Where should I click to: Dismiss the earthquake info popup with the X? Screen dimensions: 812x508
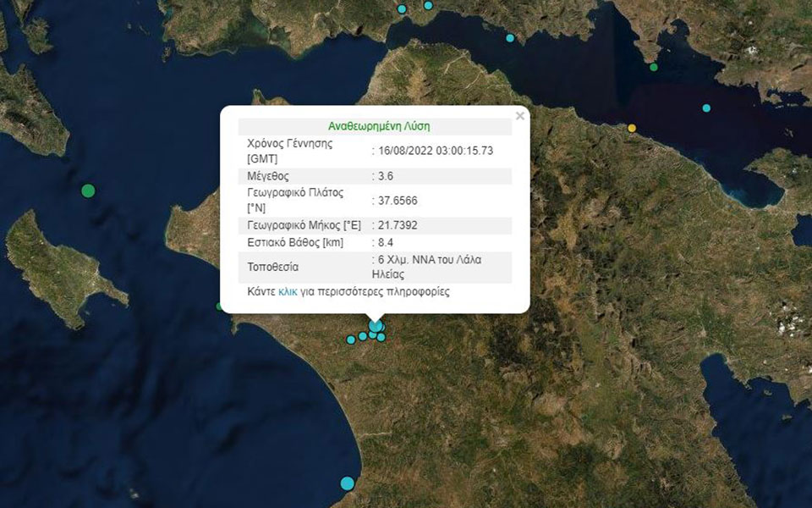[519, 115]
